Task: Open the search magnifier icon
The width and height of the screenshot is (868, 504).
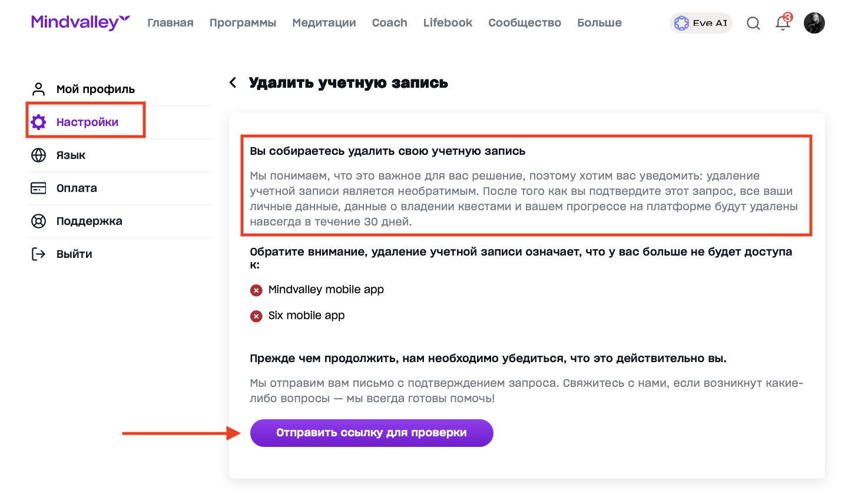Action: pos(753,23)
